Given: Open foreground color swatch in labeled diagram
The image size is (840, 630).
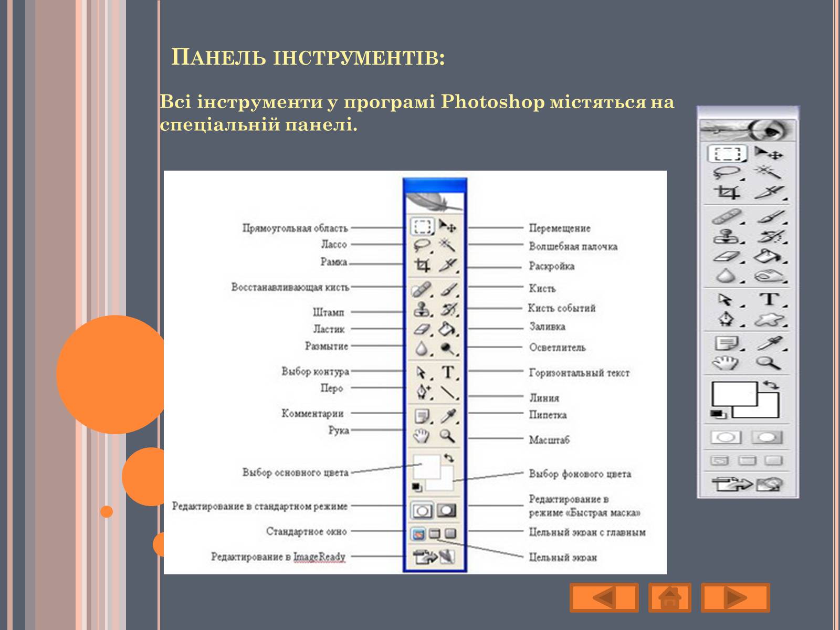Looking at the screenshot, I should pyautogui.click(x=426, y=465).
